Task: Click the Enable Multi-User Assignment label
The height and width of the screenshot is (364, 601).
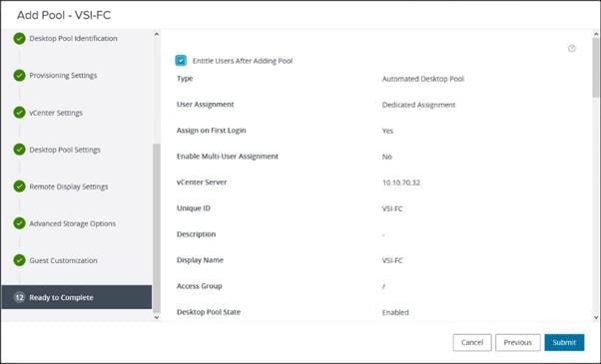Action: [228, 157]
